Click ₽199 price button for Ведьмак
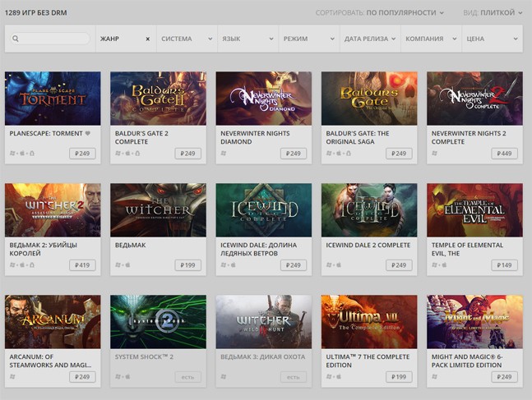Image resolution: width=532 pixels, height=400 pixels. 188,265
